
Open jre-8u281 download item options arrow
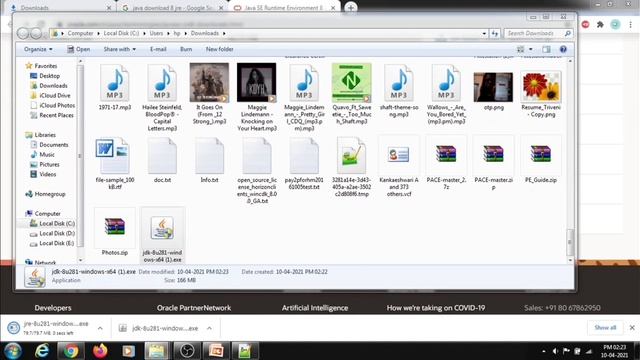pos(100,328)
